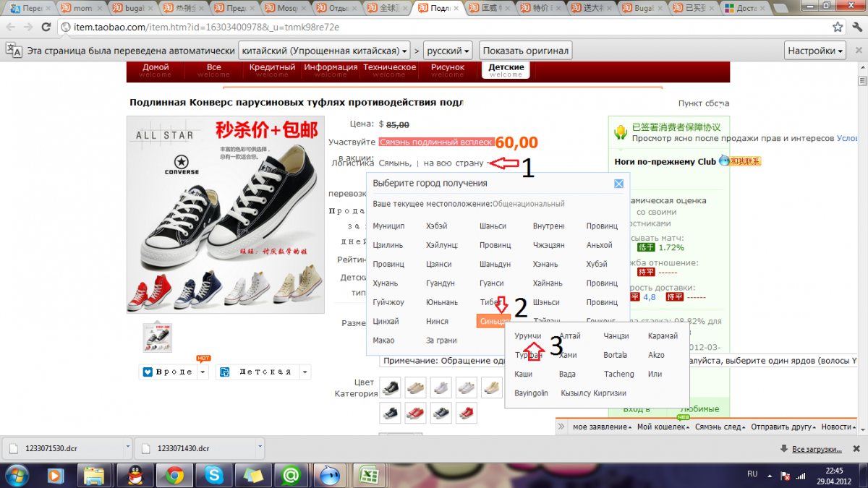
Task: Expand the Настройки translation options
Action: pos(815,51)
